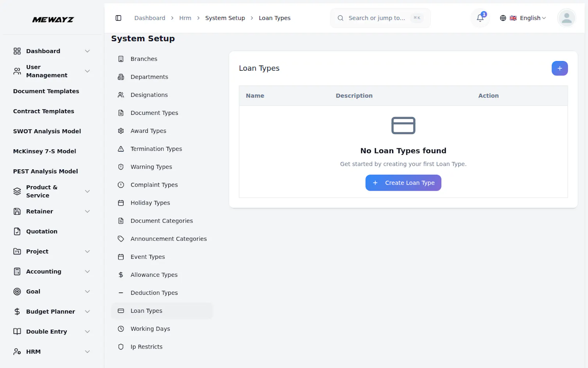Viewport: 588px width, 368px height.
Task: Click the globe language icon
Action: [503, 18]
